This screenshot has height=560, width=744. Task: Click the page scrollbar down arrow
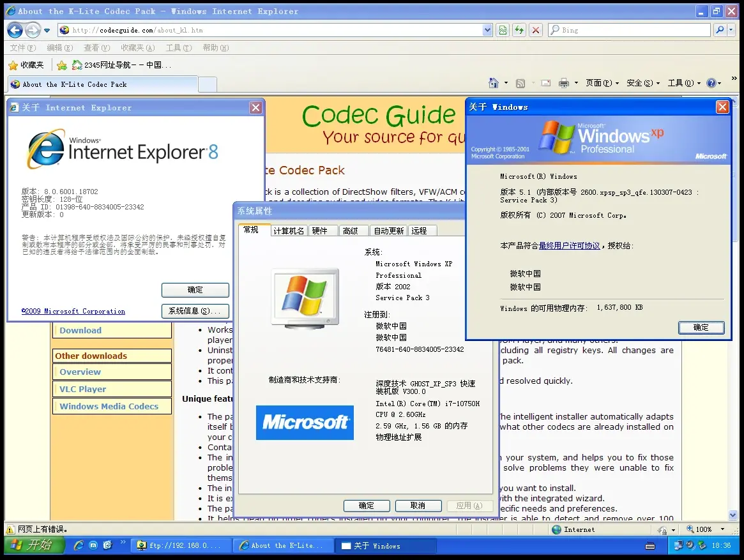(x=733, y=515)
